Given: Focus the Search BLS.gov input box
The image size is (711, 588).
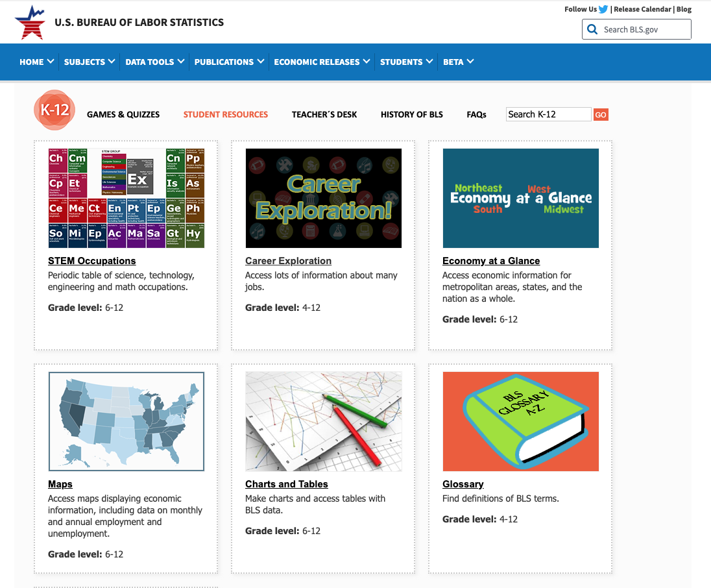Looking at the screenshot, I should [642, 29].
